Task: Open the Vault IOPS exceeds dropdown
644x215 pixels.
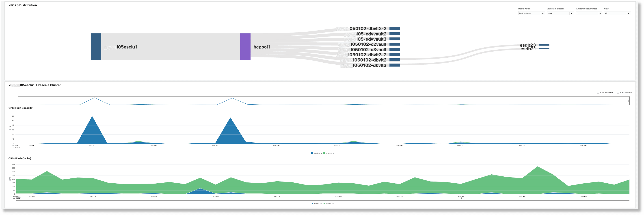Action: point(572,13)
